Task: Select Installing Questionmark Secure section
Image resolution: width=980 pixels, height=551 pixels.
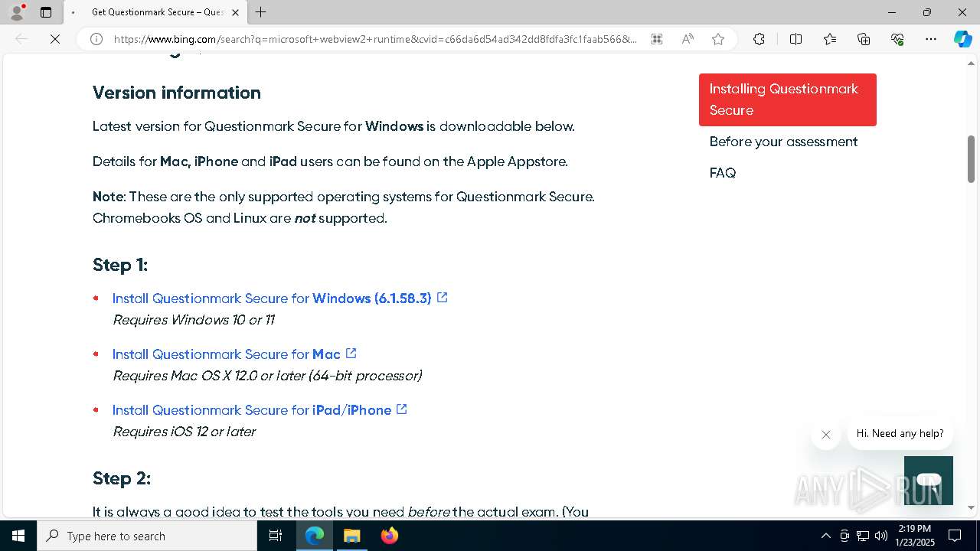Action: click(x=787, y=99)
